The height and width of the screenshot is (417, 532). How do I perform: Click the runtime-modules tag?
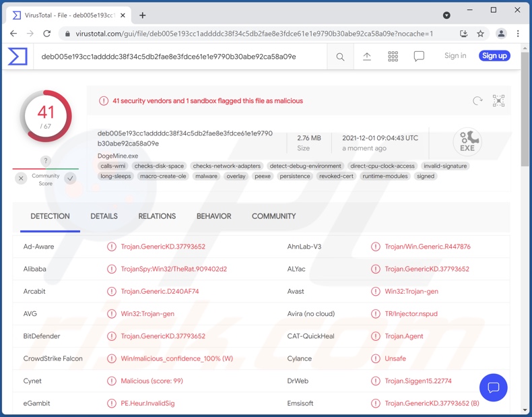385,176
